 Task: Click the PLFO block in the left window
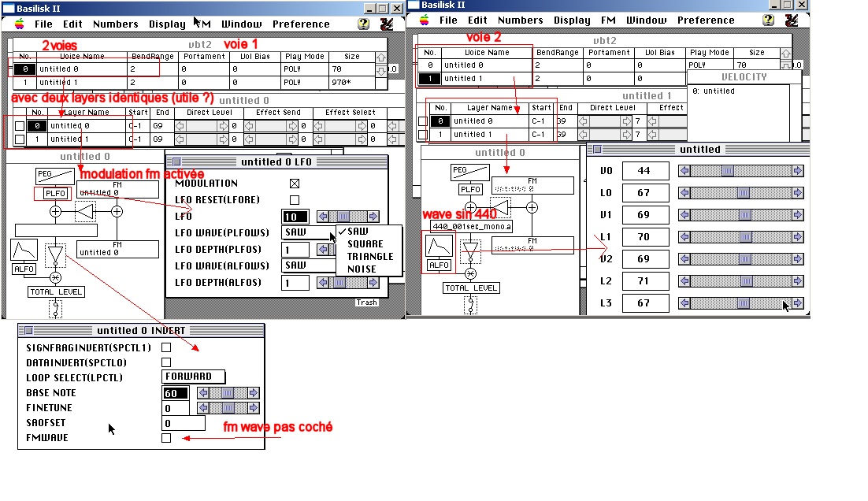click(55, 193)
